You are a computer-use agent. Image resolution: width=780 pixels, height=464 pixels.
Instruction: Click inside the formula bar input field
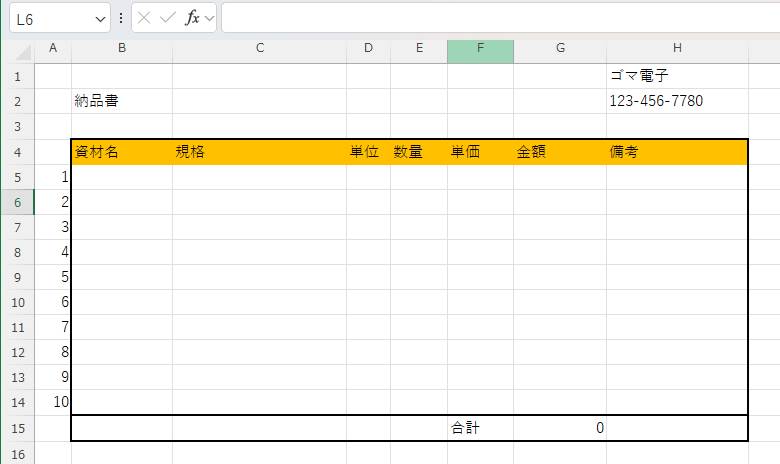[x=500, y=18]
